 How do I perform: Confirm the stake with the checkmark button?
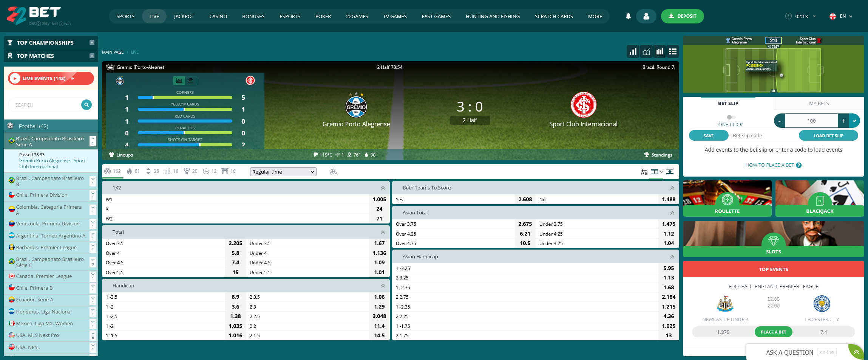[854, 121]
